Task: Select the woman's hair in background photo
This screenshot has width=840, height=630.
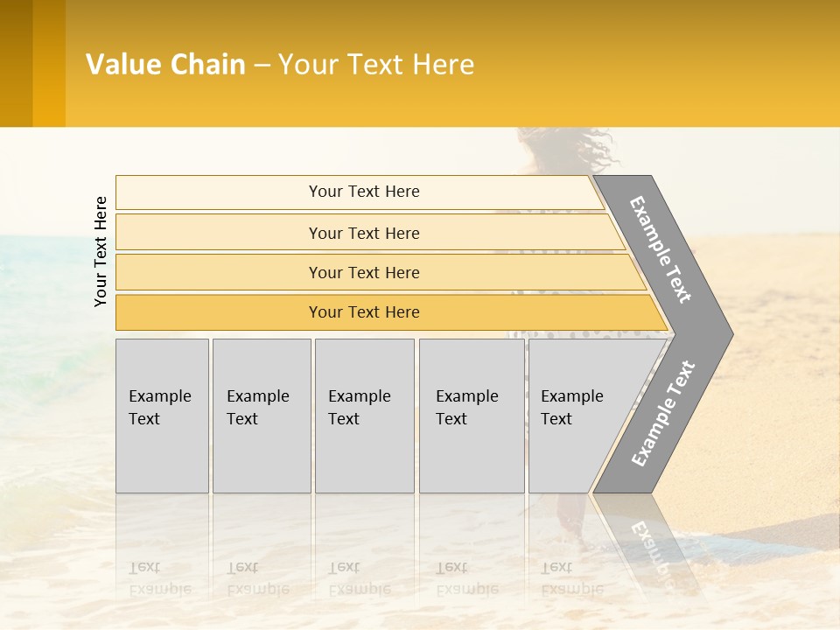Action: (569, 149)
